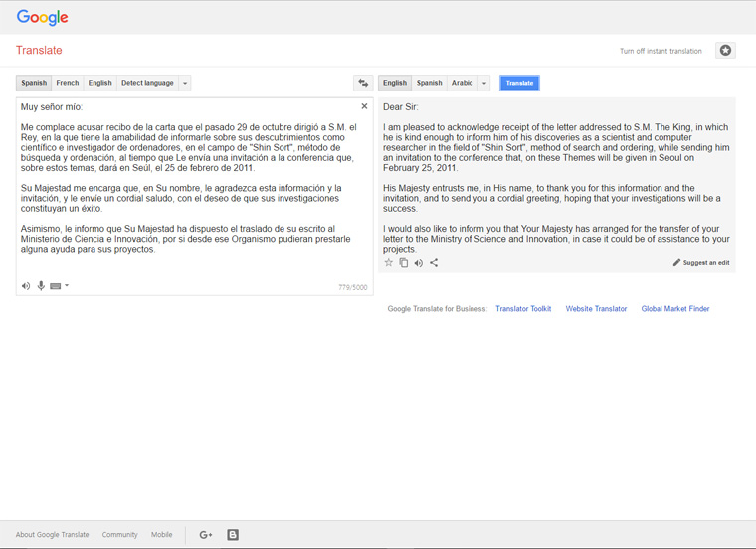756x549 pixels.
Task: Click into the Spanish source text box
Action: [x=195, y=197]
